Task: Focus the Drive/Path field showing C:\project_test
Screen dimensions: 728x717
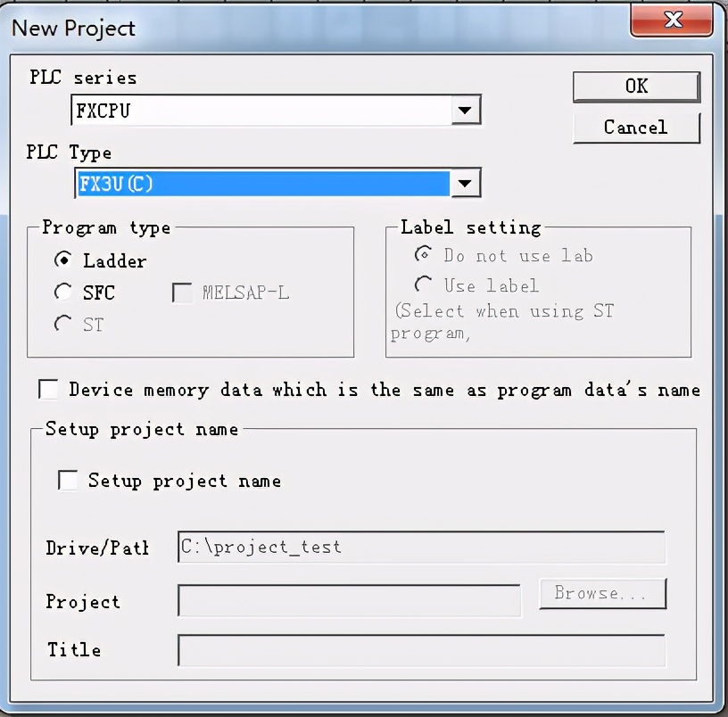Action: point(422,548)
